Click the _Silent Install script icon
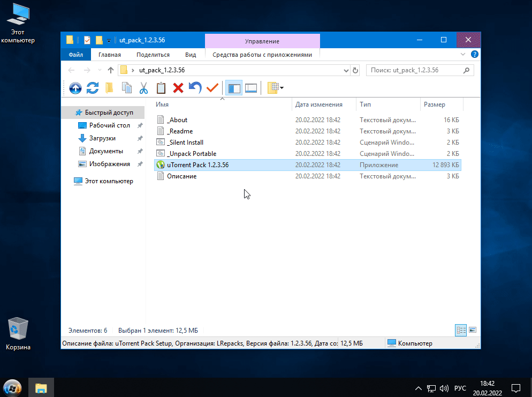Image resolution: width=532 pixels, height=397 pixels. click(x=161, y=143)
